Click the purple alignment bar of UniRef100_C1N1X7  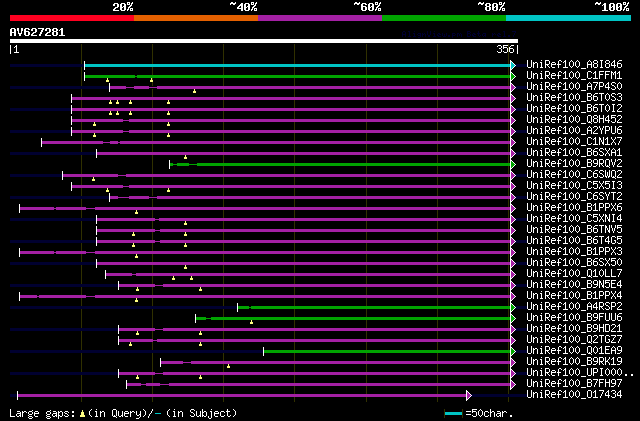[276, 143]
